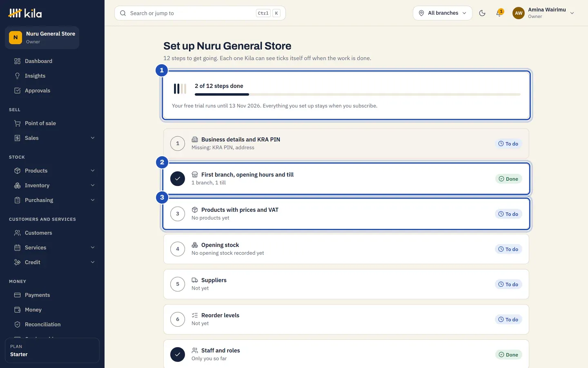588x368 pixels.
Task: Go to Dashboard in the sidebar
Action: (52, 61)
